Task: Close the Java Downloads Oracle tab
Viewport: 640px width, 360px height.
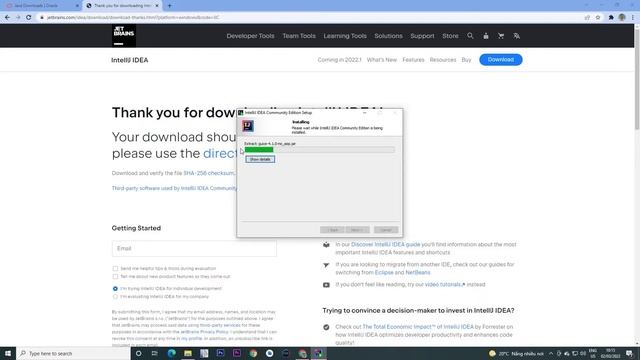Action: (x=77, y=6)
